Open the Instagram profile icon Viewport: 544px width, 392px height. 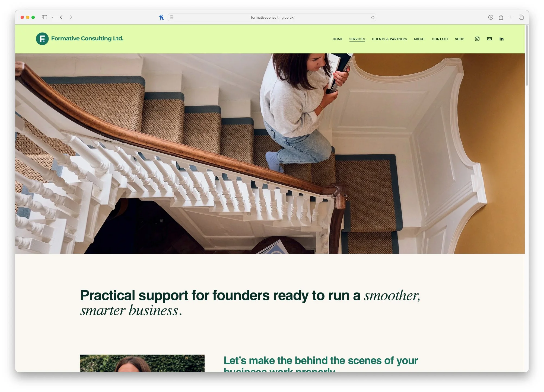coord(477,39)
